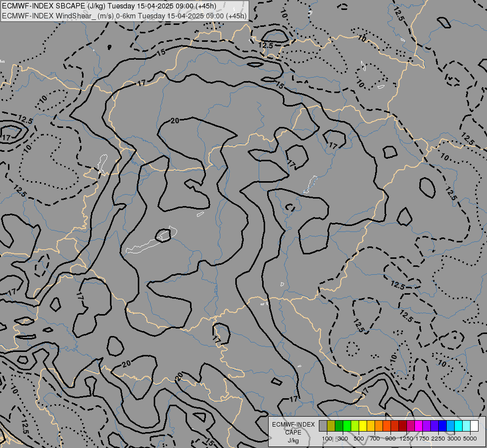The height and width of the screenshot is (448, 487).
Task: Choose the bright green legend swatch
Action: coord(347,426)
